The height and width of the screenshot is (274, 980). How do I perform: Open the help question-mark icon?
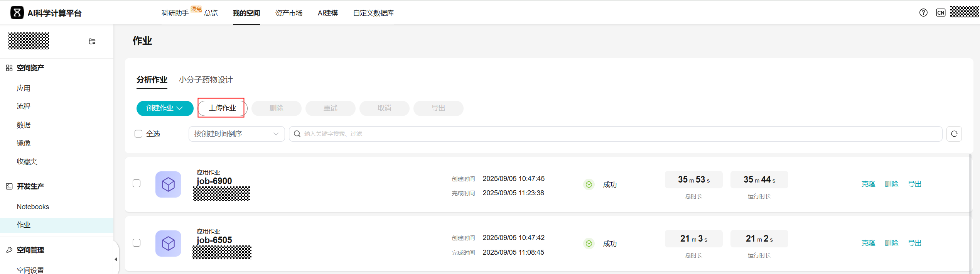(x=923, y=13)
